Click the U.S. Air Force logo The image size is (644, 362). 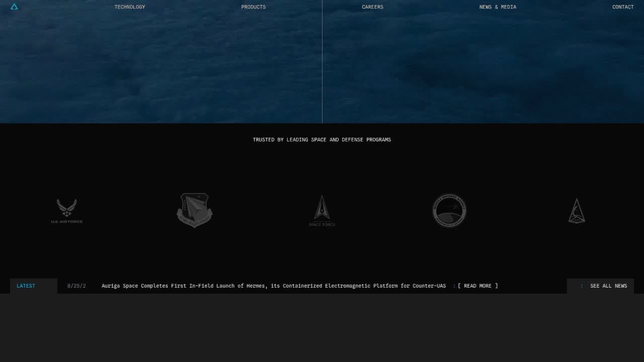67,211
